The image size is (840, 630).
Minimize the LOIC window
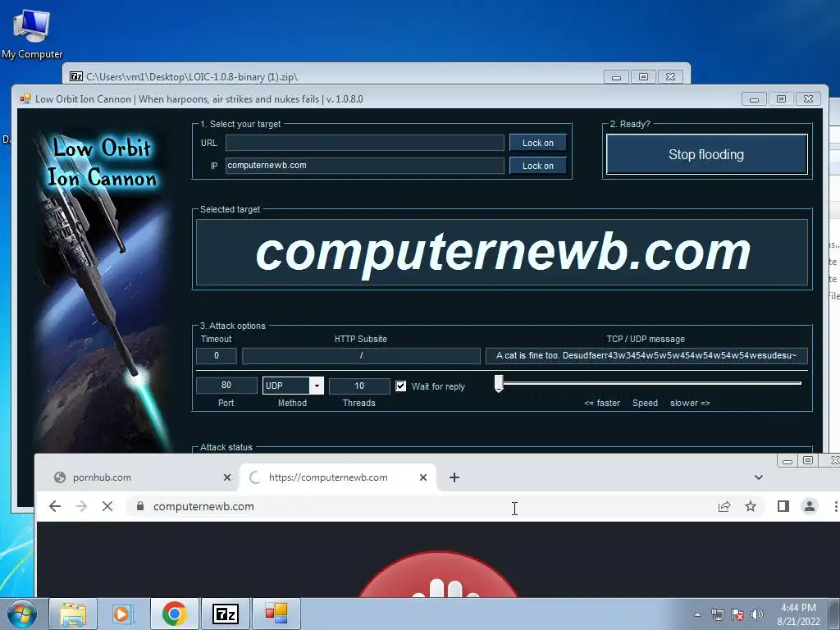pyautogui.click(x=755, y=99)
